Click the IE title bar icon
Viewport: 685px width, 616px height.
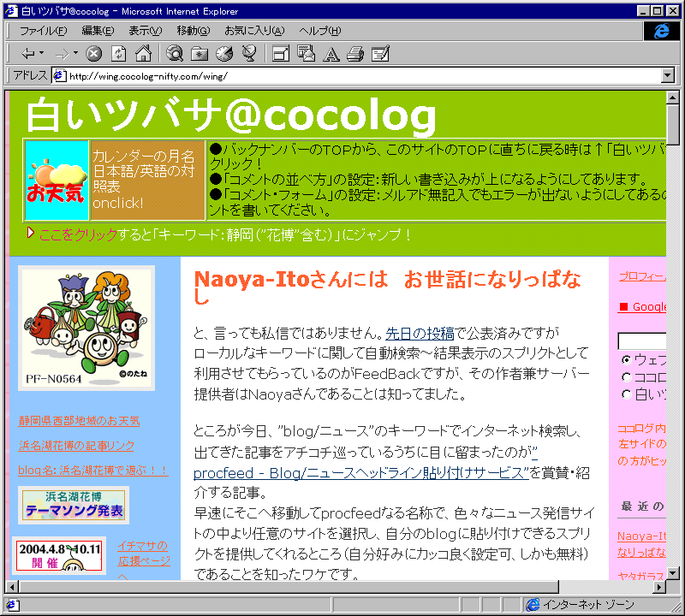coord(11,11)
